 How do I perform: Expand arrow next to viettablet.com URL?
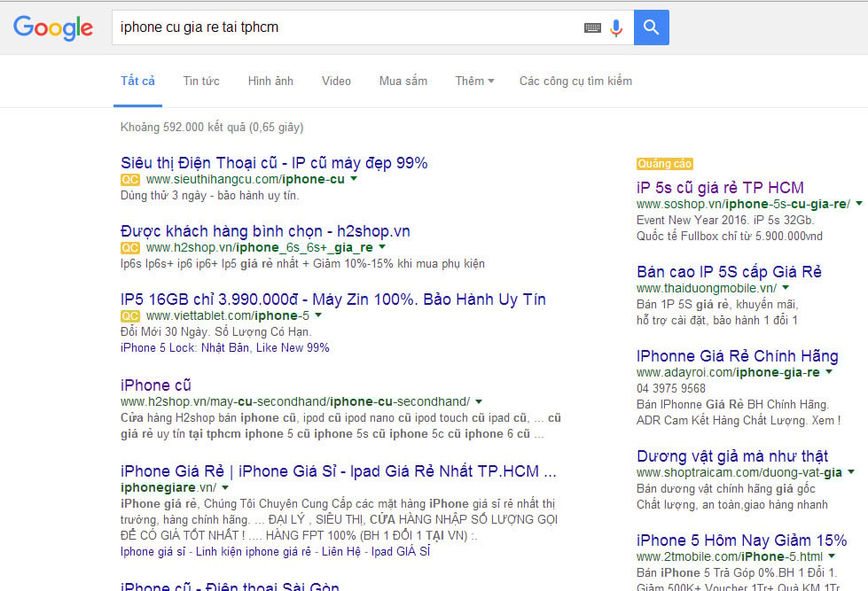tap(318, 315)
